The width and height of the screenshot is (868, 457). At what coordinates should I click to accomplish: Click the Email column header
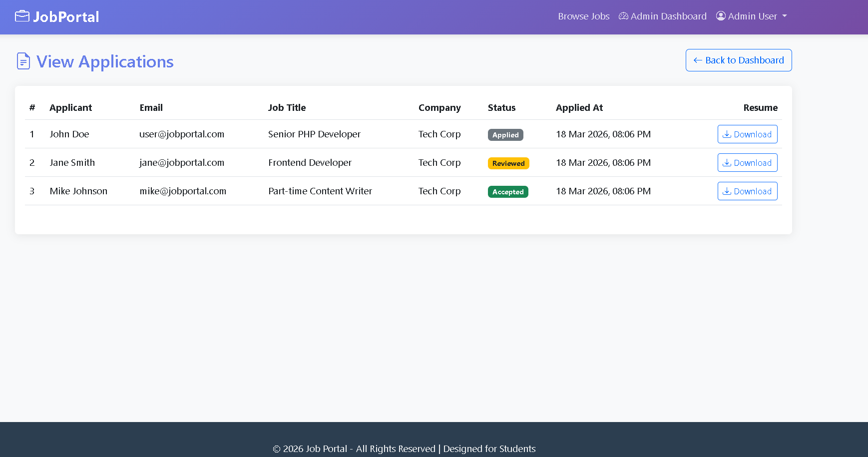tap(151, 108)
